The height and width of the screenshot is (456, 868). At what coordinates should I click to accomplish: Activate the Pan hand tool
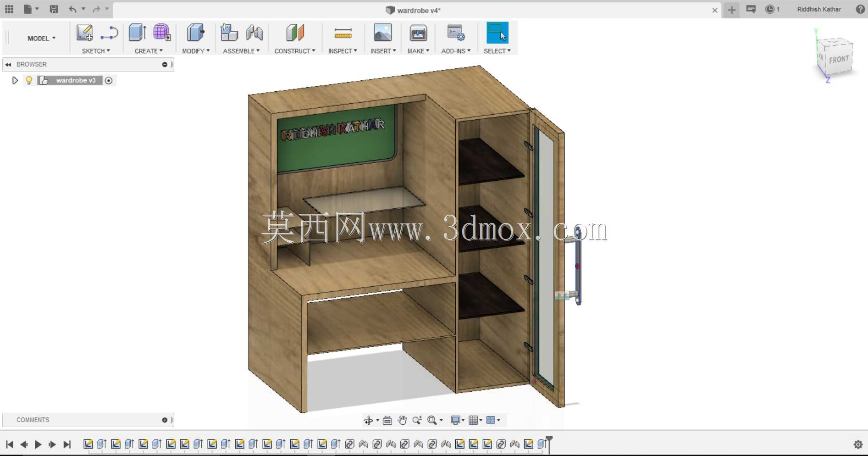point(402,420)
